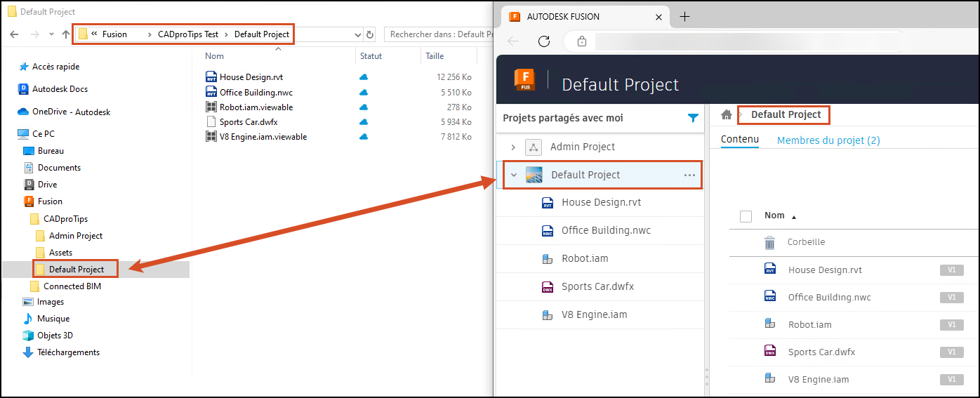Image resolution: width=980 pixels, height=398 pixels.
Task: Go to home via the breadcrumb house icon
Action: click(727, 114)
